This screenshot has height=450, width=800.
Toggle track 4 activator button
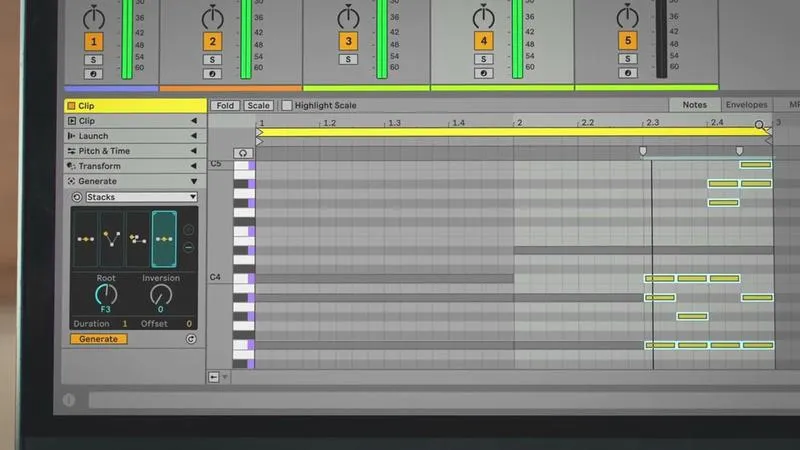click(483, 40)
